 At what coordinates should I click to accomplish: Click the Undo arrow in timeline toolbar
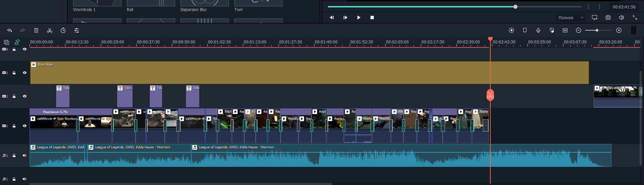tap(9, 31)
